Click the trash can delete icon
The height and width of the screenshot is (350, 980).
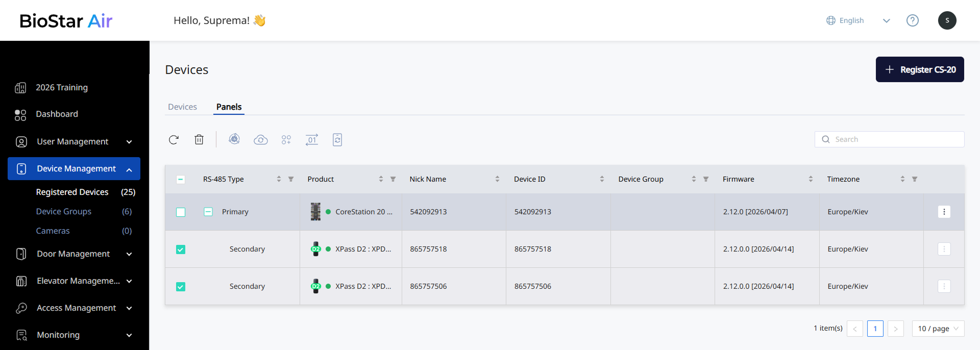click(x=199, y=139)
